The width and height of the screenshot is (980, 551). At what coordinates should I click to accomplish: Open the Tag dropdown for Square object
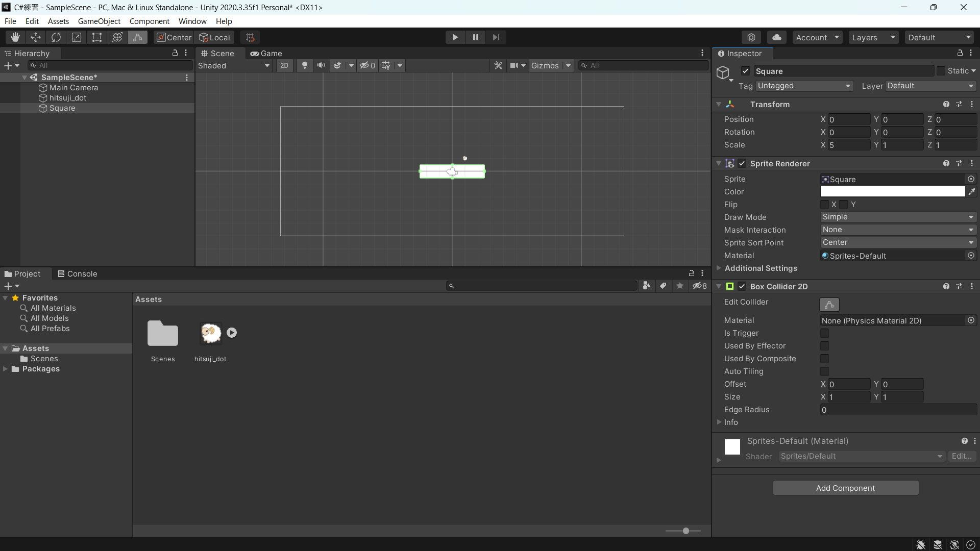tap(802, 85)
